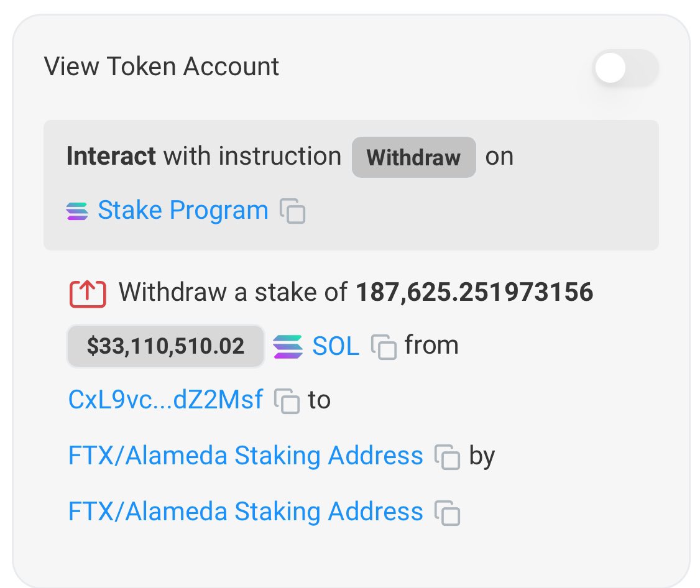Image resolution: width=700 pixels, height=588 pixels.
Task: Open the first FTX/Alameda Staking Address link
Action: point(246,456)
